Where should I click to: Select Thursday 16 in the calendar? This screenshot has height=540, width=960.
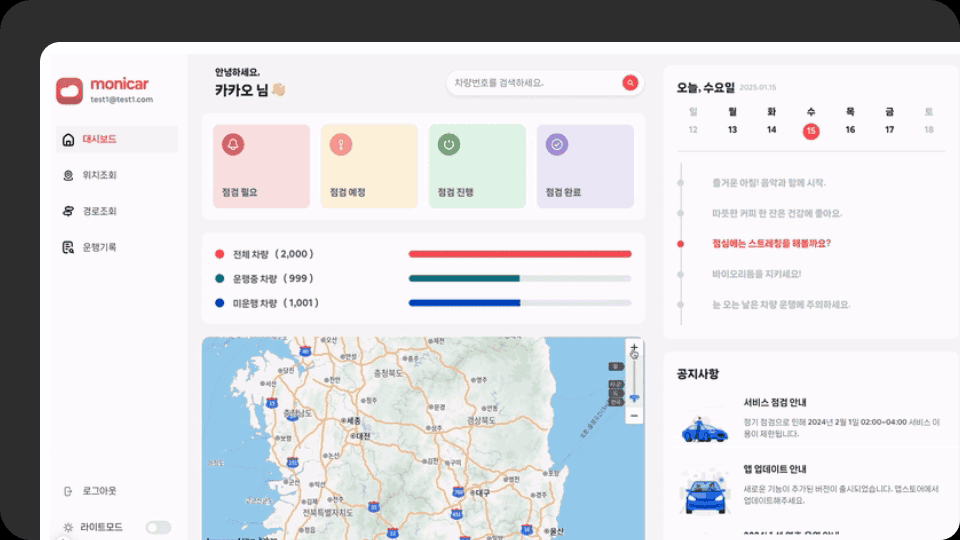click(x=850, y=130)
